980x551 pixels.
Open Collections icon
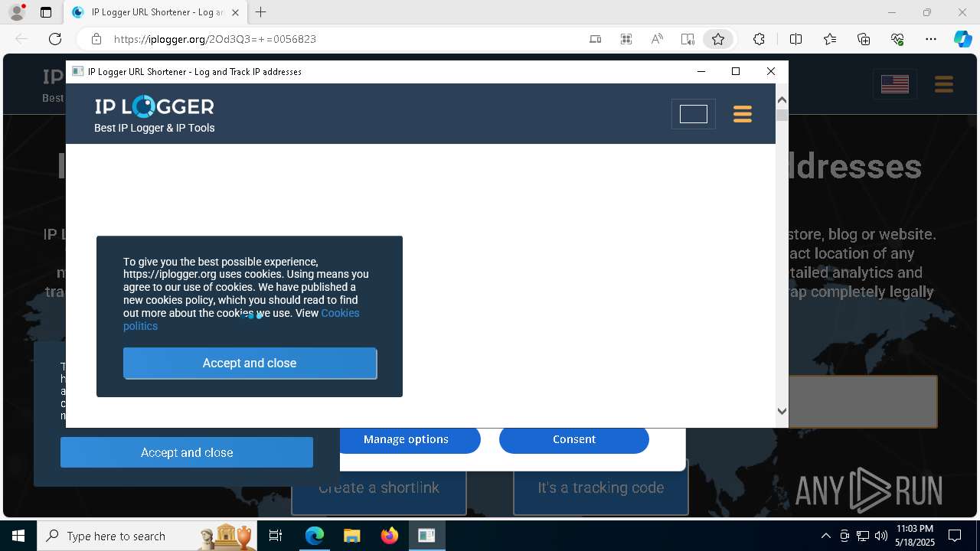864,39
